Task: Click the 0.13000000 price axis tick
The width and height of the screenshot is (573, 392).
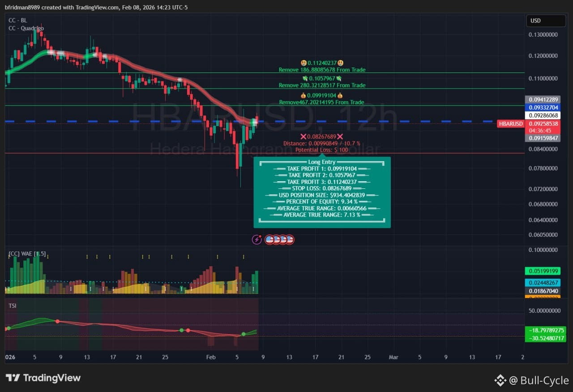Action: tap(543, 34)
